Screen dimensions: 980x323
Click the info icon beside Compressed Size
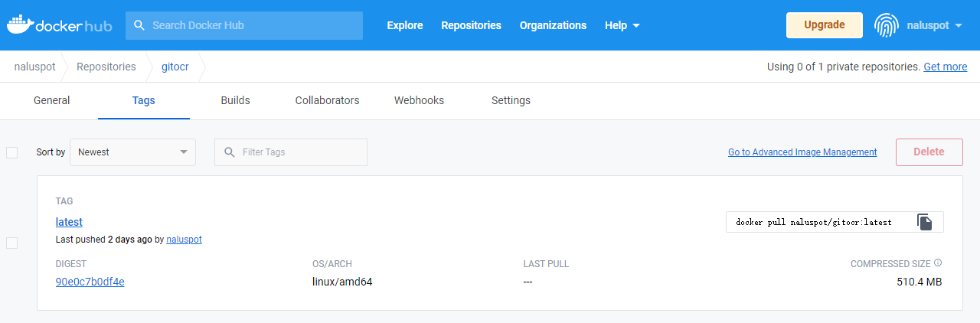point(938,263)
